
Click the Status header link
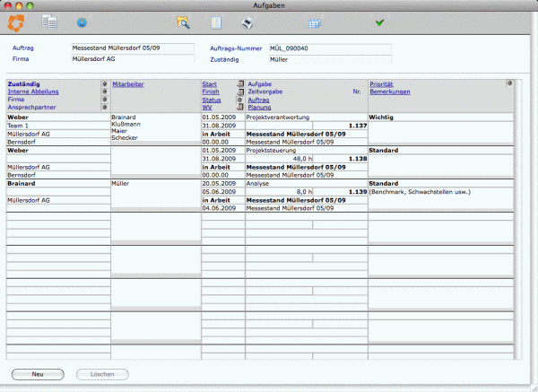(x=212, y=100)
